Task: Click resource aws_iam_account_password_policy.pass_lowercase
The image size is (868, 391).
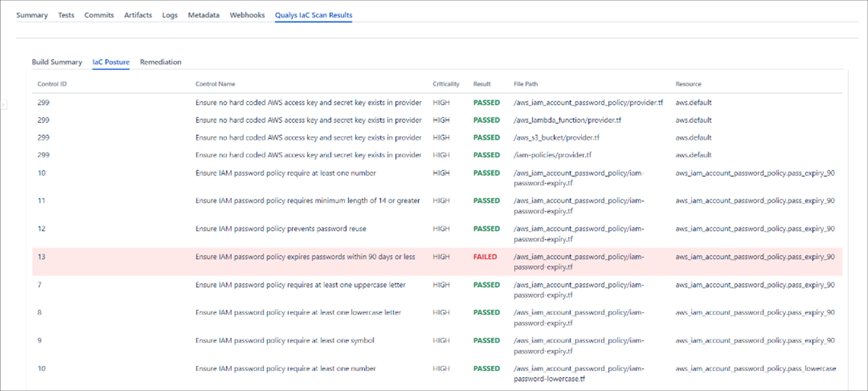Action: (x=755, y=368)
